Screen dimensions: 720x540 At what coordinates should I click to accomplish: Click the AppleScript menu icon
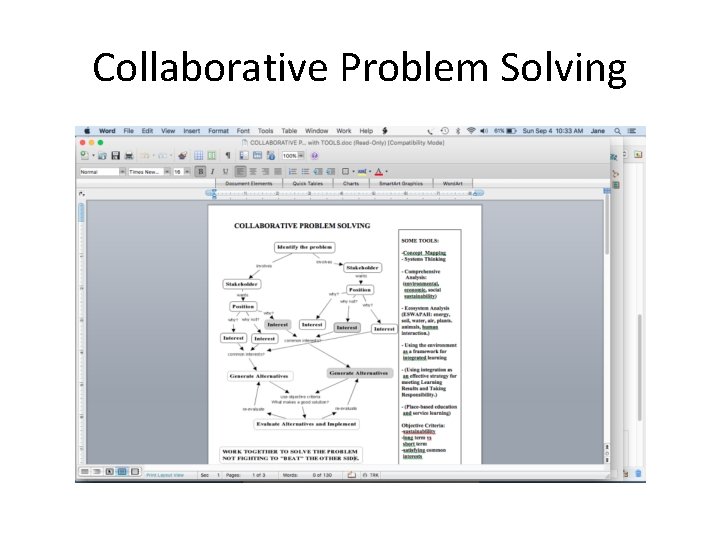pyautogui.click(x=385, y=131)
